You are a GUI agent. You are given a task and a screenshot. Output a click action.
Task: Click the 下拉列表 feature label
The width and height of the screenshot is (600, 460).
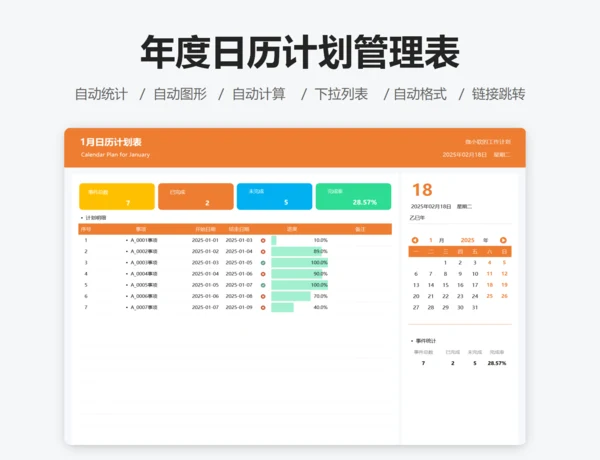[x=341, y=94]
